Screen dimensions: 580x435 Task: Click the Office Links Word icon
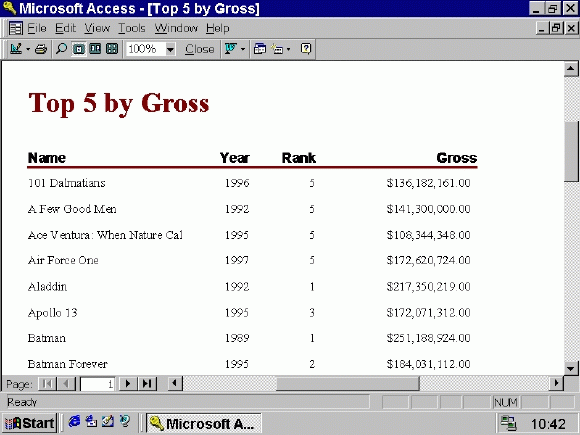(x=231, y=49)
